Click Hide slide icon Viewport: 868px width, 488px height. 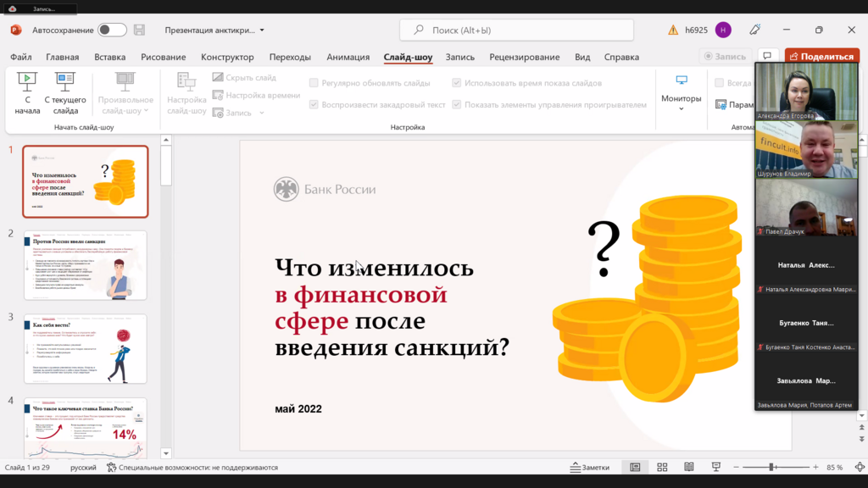[218, 77]
